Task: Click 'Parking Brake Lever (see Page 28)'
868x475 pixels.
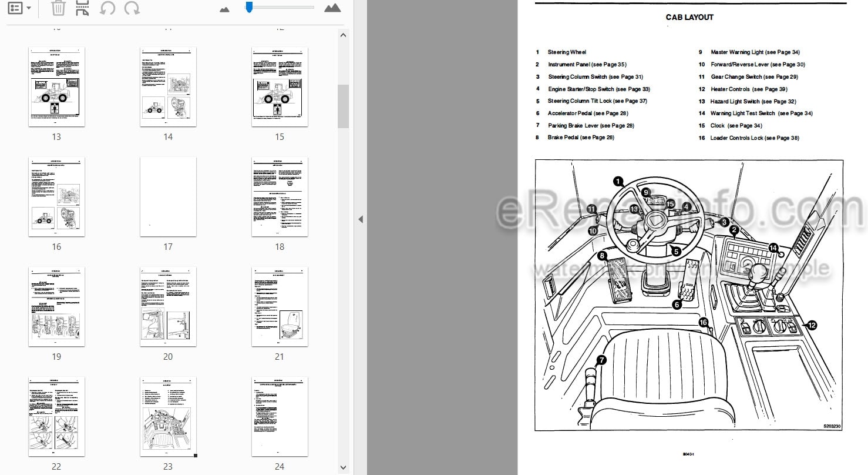Action: pos(591,126)
